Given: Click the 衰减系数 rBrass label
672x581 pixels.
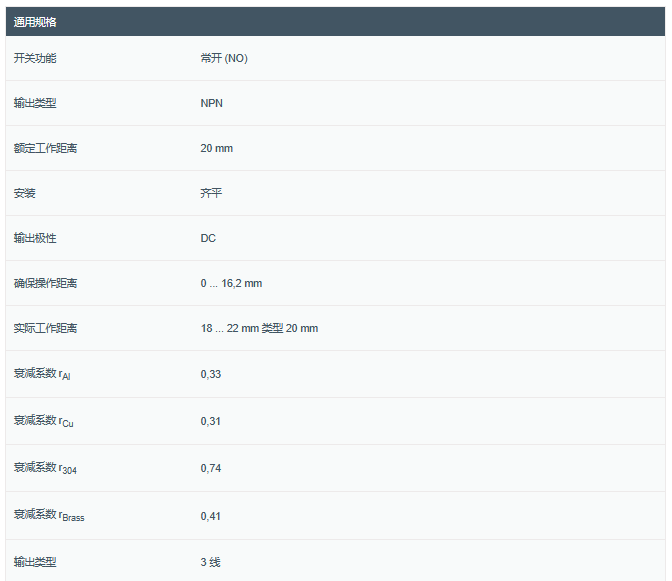Looking at the screenshot, I should click(x=49, y=515).
